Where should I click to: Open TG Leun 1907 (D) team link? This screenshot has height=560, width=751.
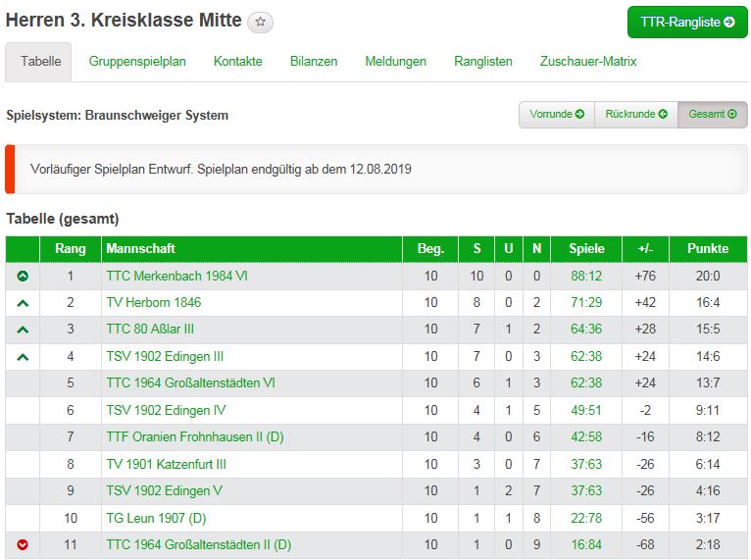[156, 518]
